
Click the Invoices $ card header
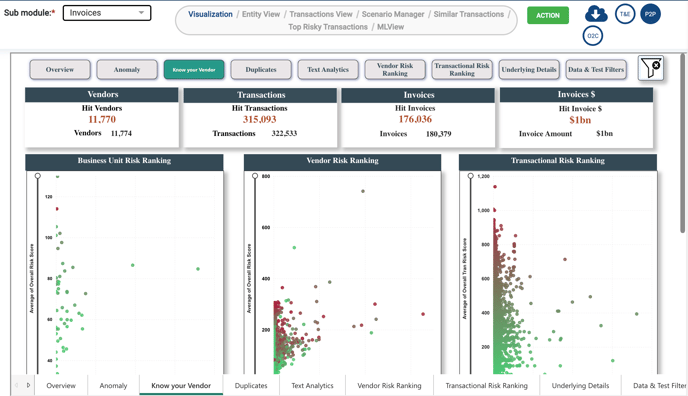pyautogui.click(x=576, y=94)
